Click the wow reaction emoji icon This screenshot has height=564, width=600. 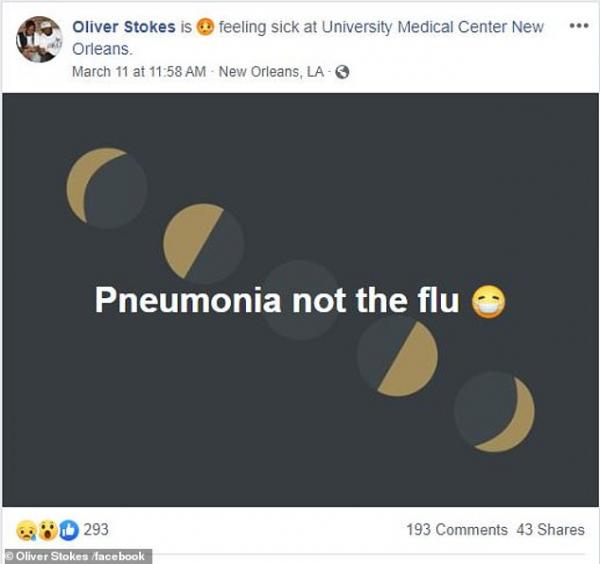point(46,529)
